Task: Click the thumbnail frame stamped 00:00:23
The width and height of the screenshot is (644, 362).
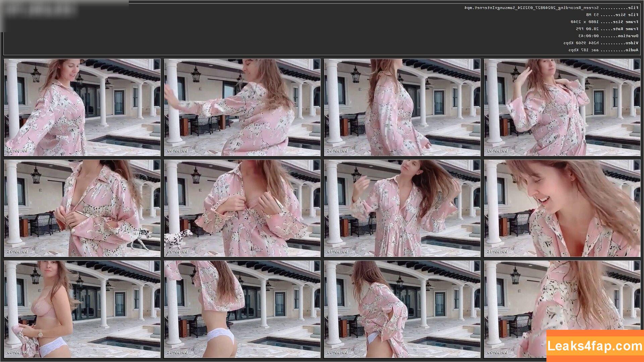Action: click(242, 208)
